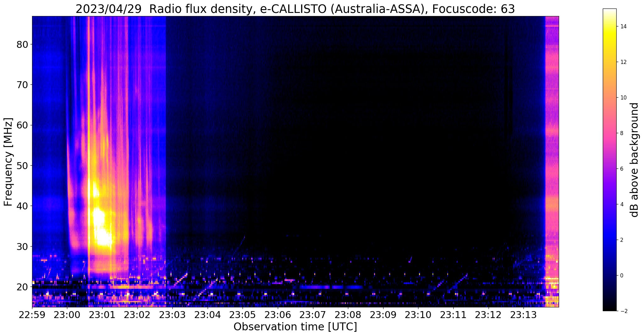Click the 23:02 time tick label
This screenshot has height=336, width=644.
137,315
